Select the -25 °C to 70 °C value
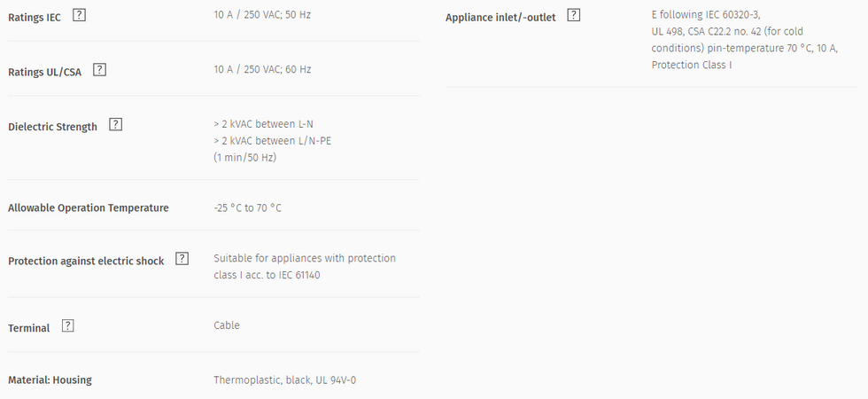Viewport: 868px width, 399px height. point(247,208)
